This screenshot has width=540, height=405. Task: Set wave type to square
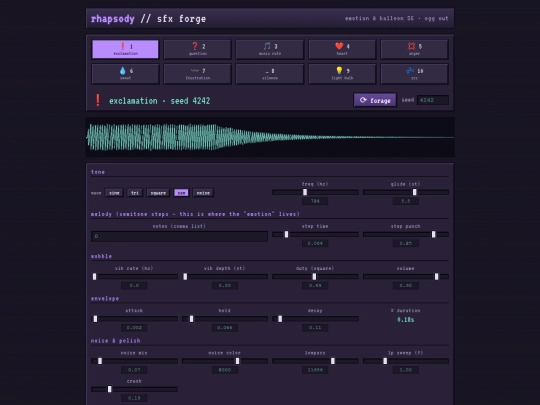158,193
